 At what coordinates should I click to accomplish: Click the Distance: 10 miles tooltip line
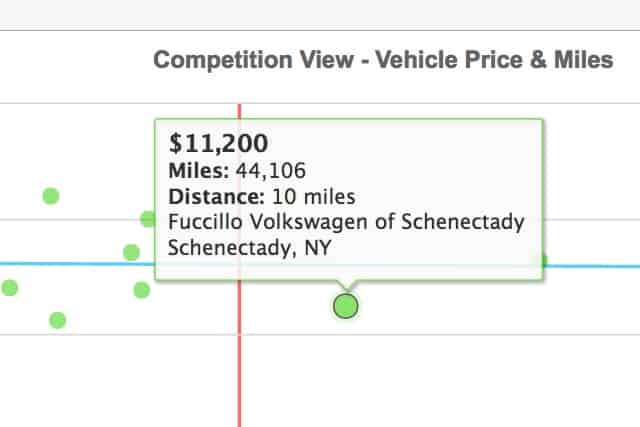262,197
